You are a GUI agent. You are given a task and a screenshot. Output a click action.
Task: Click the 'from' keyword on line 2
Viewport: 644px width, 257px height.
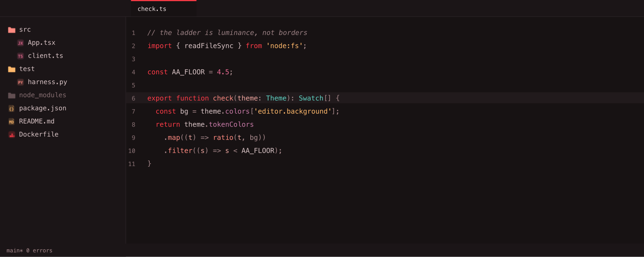(x=254, y=46)
